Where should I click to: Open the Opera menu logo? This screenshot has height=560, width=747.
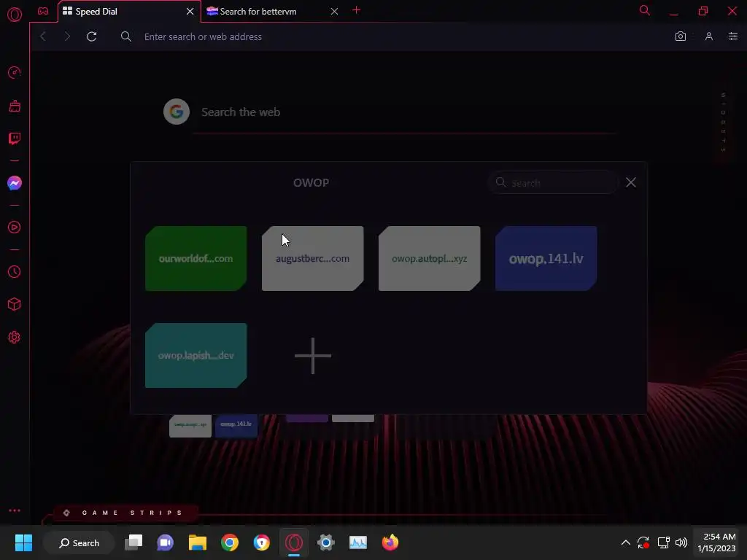coord(15,15)
